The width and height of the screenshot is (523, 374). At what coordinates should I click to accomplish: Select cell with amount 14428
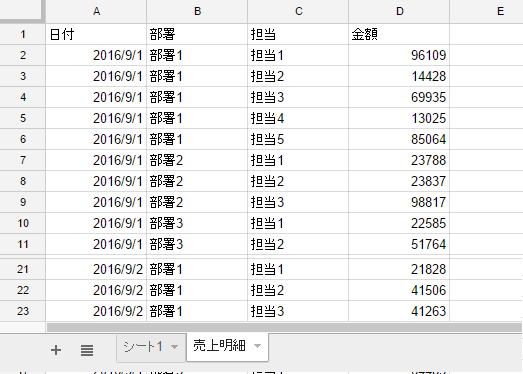point(399,76)
